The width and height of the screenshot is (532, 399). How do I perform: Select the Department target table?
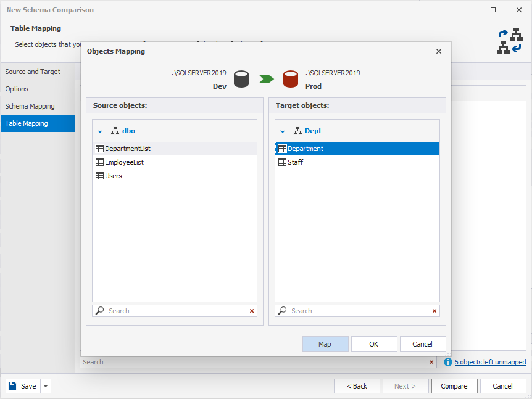pos(305,149)
